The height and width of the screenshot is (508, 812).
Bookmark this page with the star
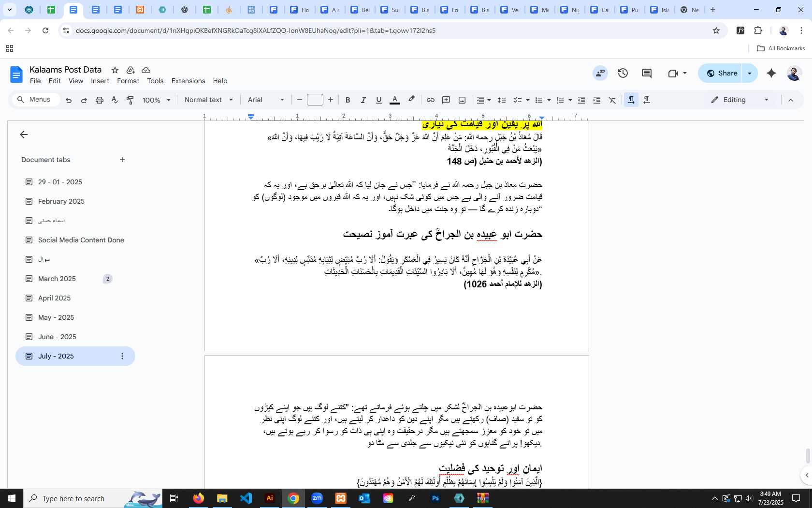(x=716, y=30)
